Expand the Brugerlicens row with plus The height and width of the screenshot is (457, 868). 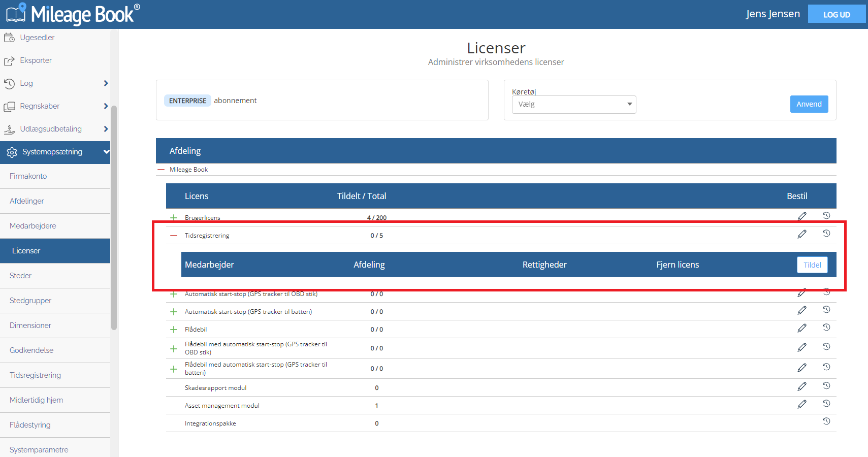click(x=174, y=217)
